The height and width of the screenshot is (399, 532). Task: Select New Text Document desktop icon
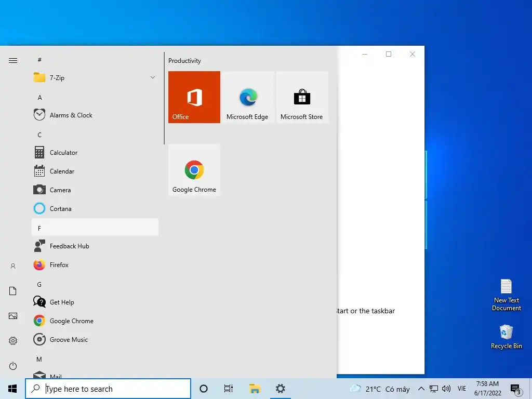click(x=506, y=295)
